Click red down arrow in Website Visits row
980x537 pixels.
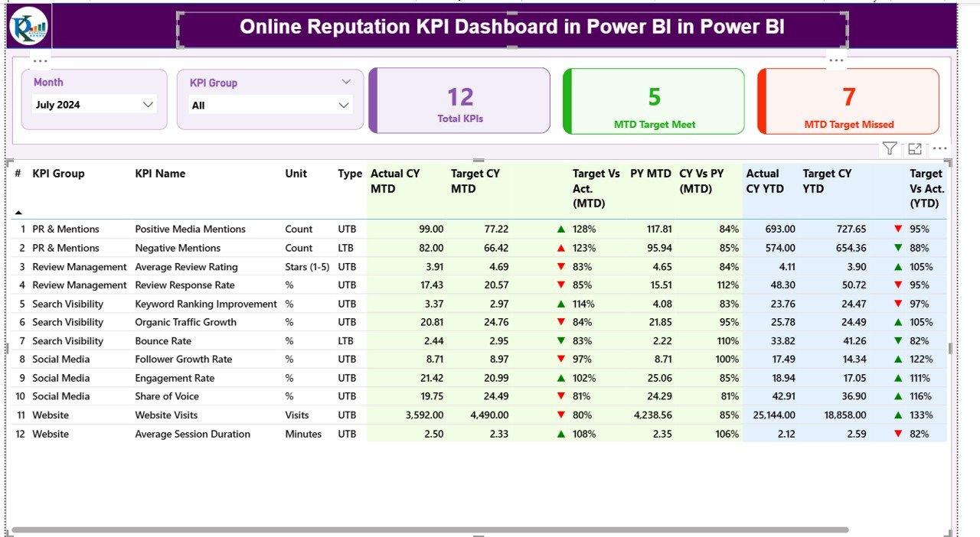[x=561, y=415]
